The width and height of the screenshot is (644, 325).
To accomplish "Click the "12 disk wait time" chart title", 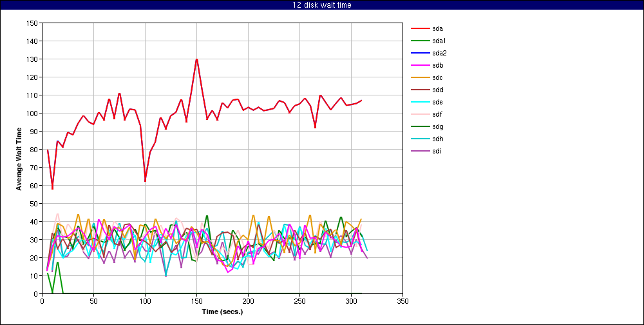I will (x=321, y=5).
